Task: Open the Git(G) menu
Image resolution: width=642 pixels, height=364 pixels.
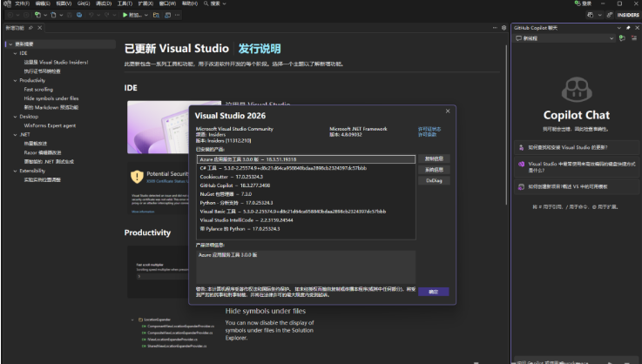Action: (x=83, y=4)
